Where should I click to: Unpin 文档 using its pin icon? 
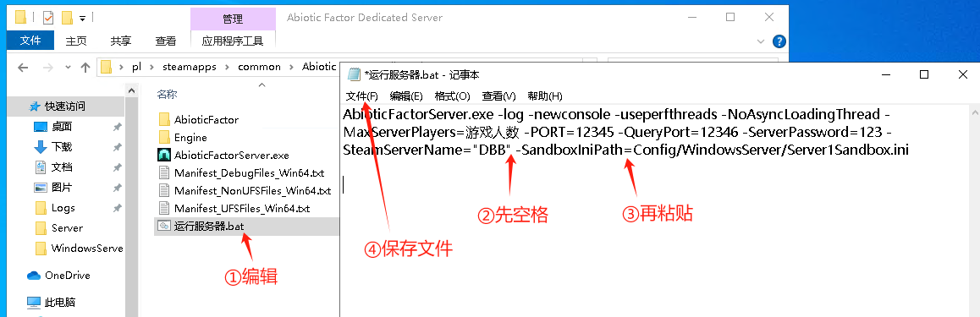click(117, 168)
